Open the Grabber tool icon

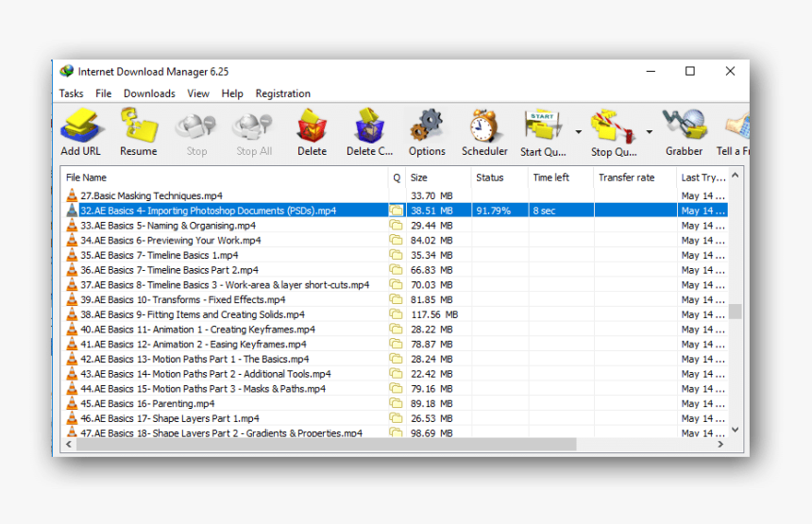pyautogui.click(x=685, y=125)
